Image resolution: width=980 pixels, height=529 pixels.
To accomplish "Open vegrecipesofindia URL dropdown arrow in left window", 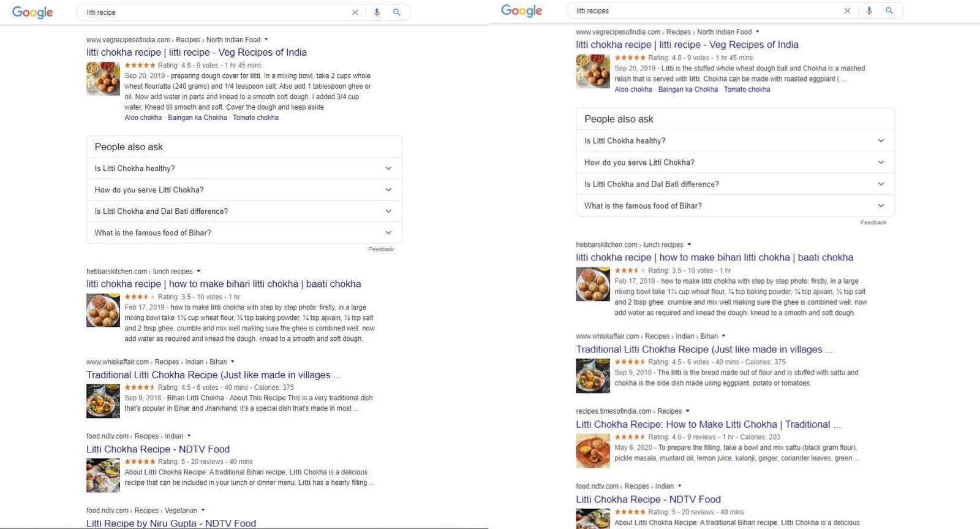I will [266, 39].
